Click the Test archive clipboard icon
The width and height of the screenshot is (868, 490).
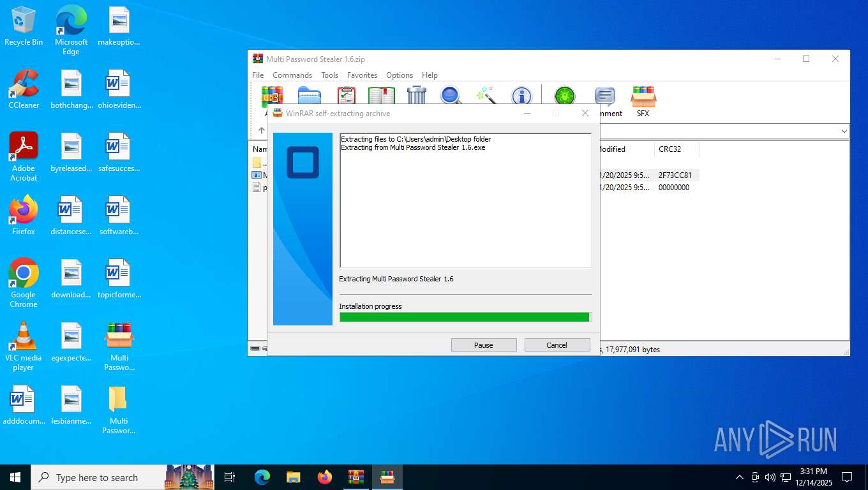tap(346, 96)
